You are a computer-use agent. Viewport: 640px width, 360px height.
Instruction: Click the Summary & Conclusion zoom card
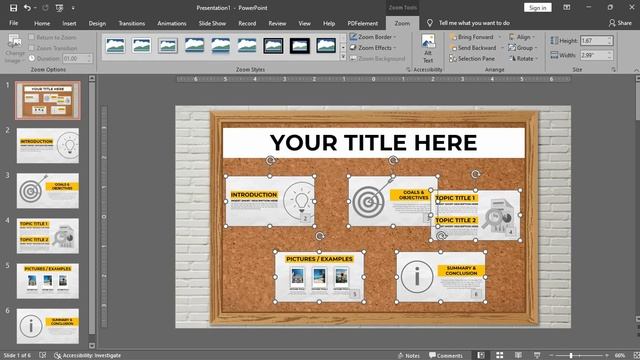pyautogui.click(x=441, y=277)
